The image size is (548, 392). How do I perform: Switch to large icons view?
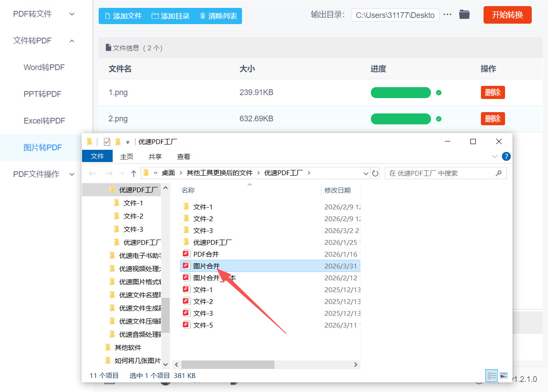click(x=503, y=375)
